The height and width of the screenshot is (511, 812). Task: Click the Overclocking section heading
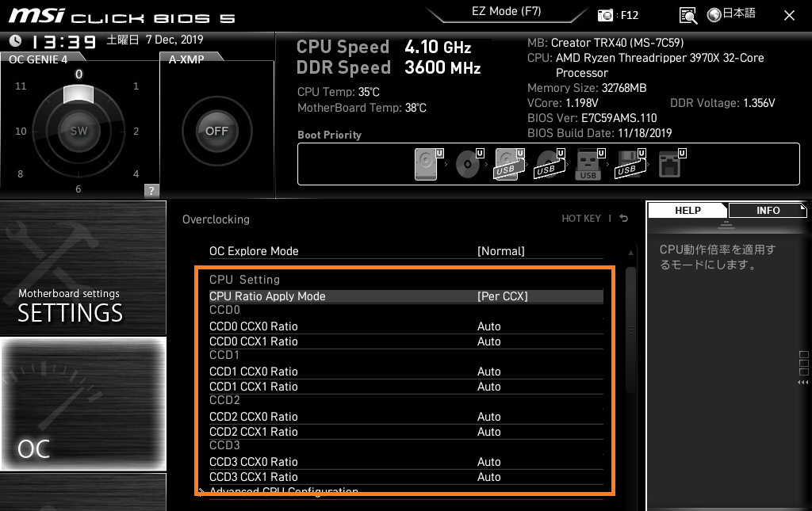tap(216, 219)
